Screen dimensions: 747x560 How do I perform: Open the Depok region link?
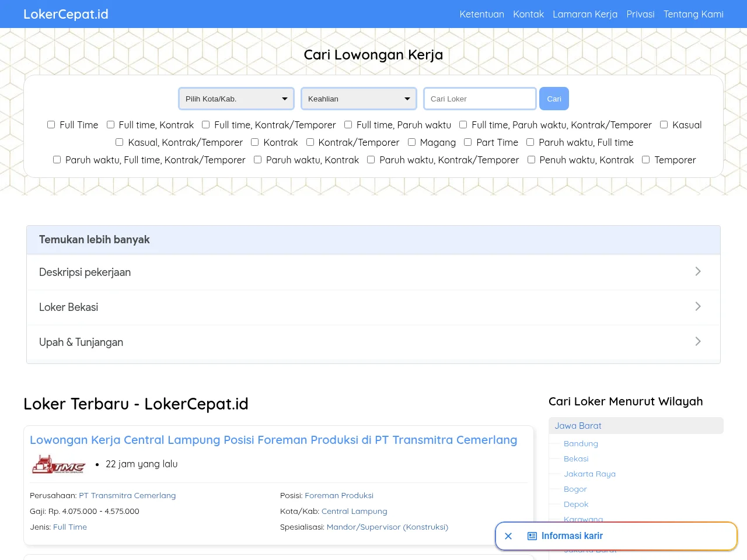576,504
